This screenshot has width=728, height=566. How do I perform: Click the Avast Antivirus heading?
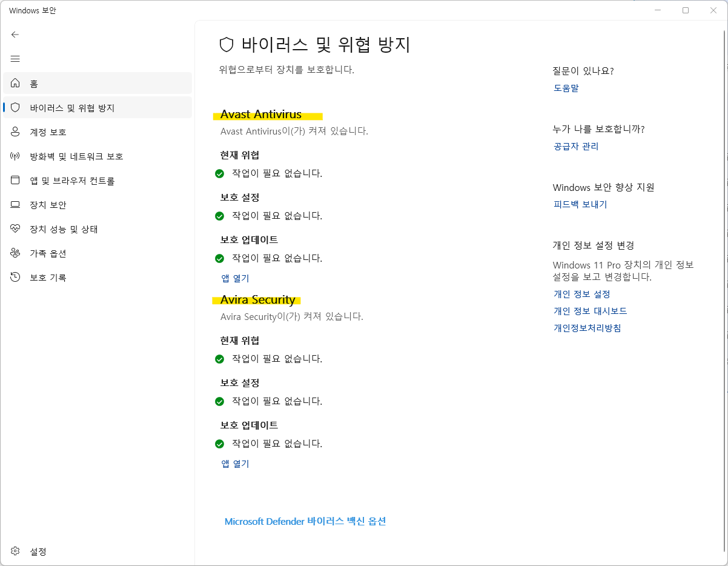pyautogui.click(x=261, y=115)
